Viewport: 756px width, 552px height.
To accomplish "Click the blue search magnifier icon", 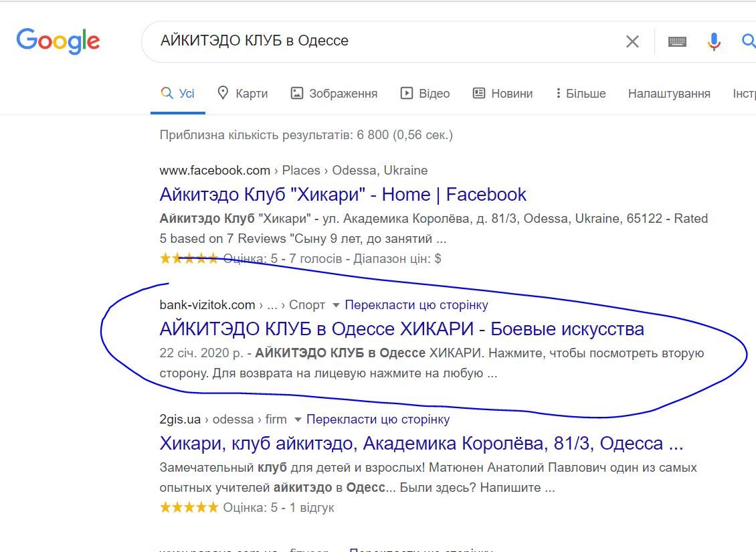I will pos(748,41).
